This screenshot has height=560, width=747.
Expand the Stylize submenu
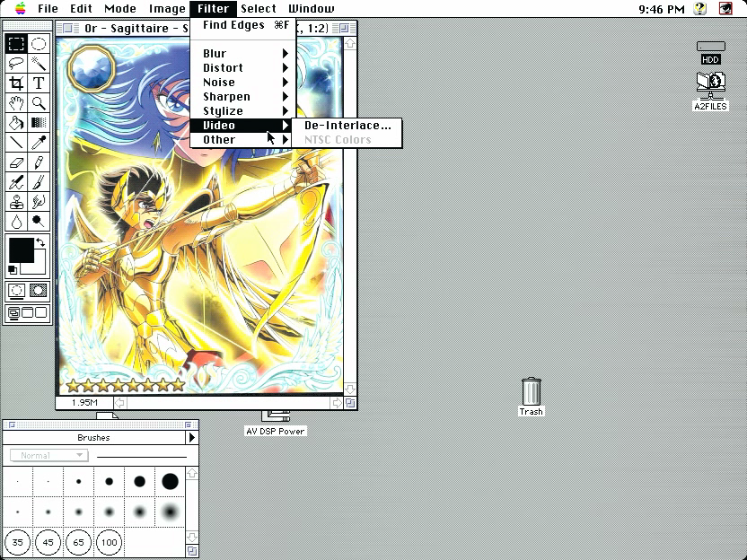tap(243, 111)
